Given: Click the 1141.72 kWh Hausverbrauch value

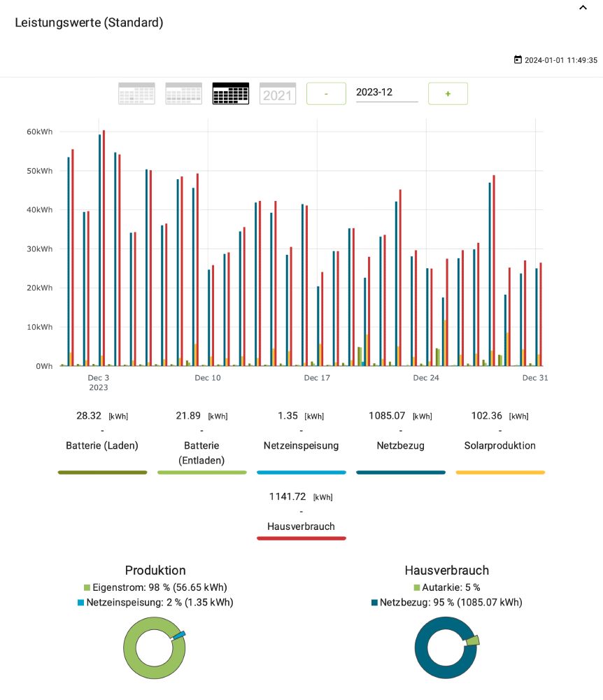Looking at the screenshot, I should (x=288, y=496).
